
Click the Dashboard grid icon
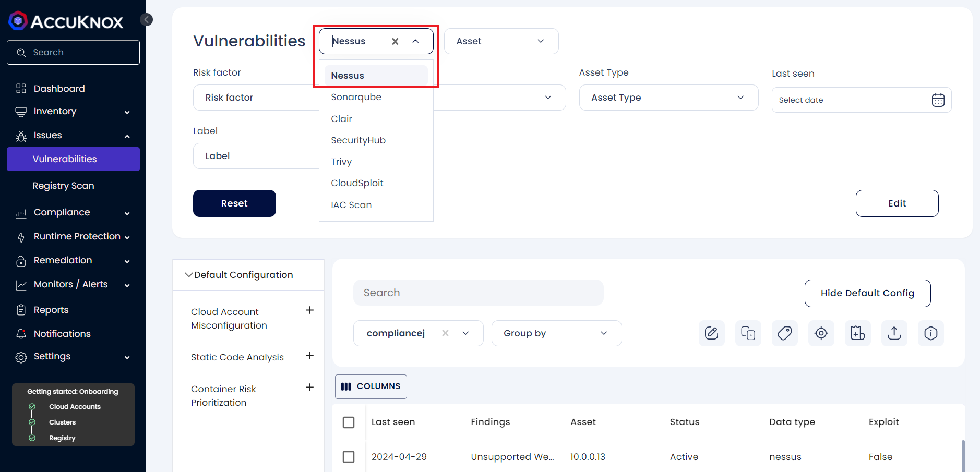(x=21, y=89)
